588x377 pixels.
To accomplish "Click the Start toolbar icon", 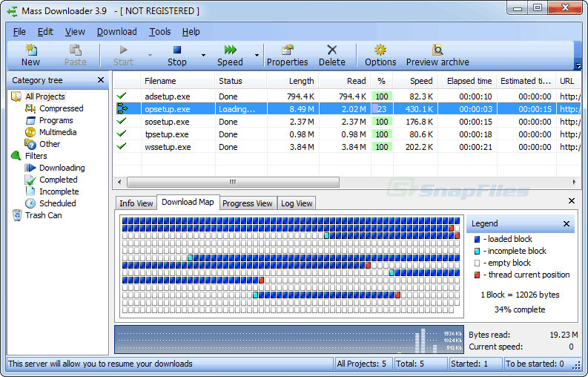I will coord(123,55).
